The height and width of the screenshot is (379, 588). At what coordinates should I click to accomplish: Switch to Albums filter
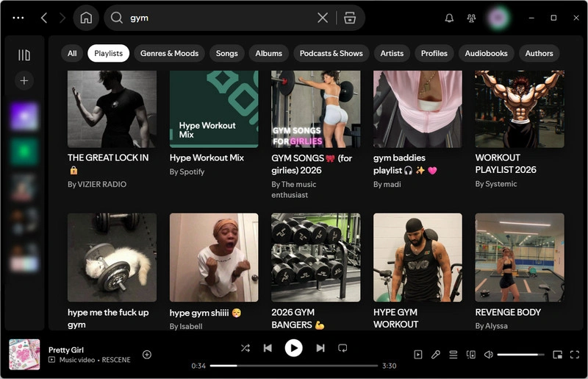(268, 53)
